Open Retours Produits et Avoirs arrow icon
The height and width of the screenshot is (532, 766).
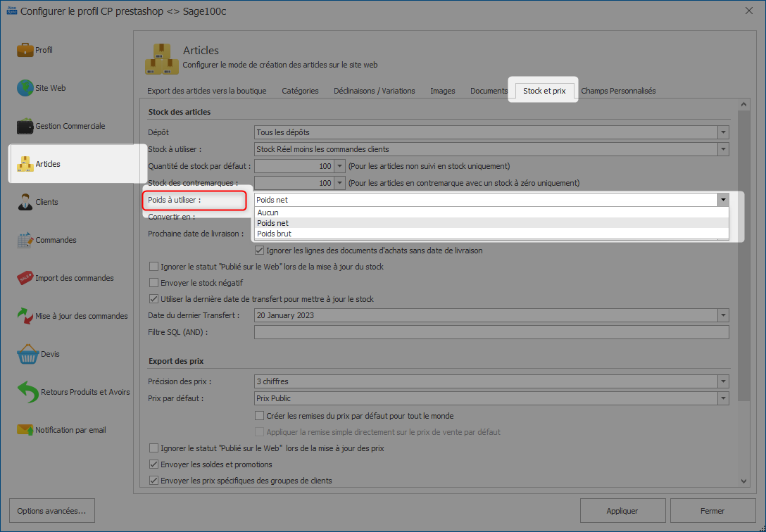[27, 393]
